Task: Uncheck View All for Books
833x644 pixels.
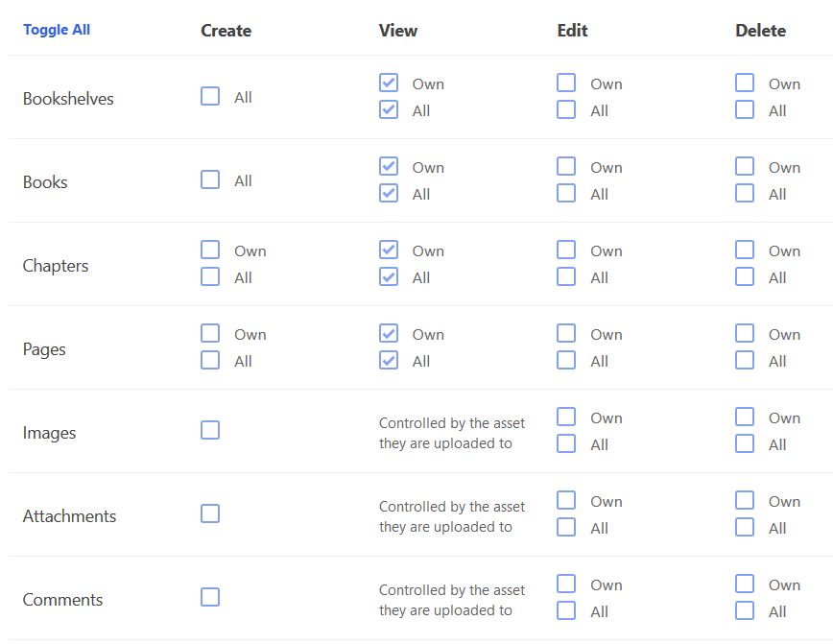Action: 389,193
